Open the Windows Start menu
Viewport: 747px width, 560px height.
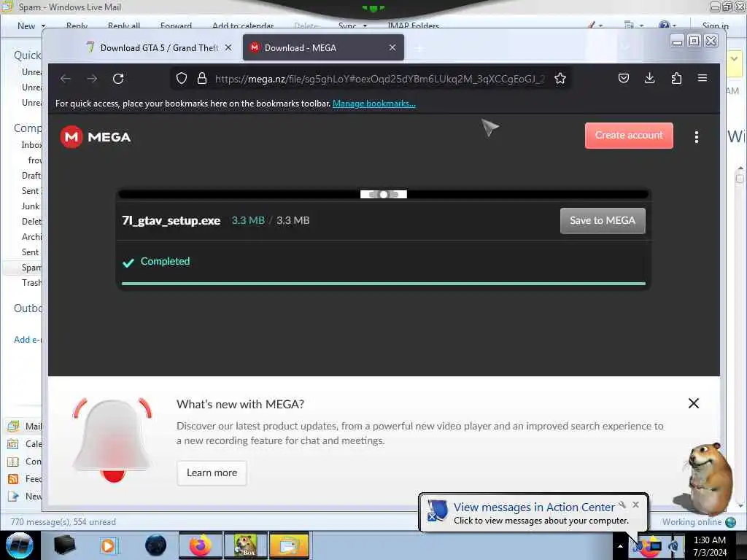tap(19, 545)
